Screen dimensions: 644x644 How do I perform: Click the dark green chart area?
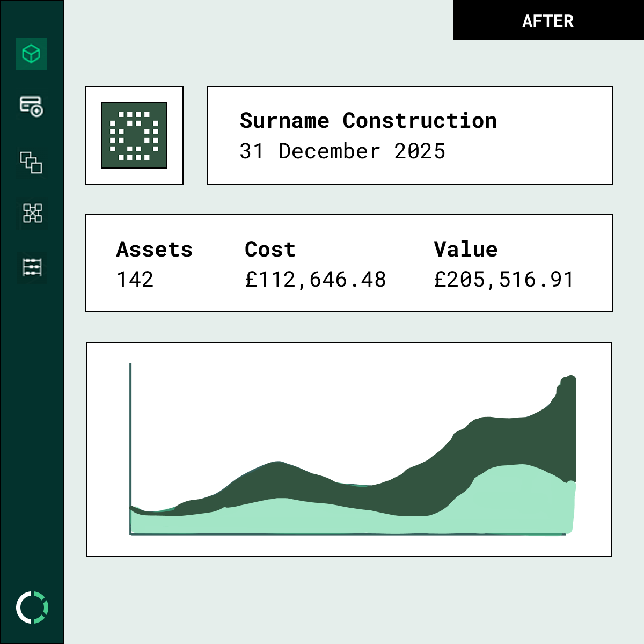tap(515, 440)
